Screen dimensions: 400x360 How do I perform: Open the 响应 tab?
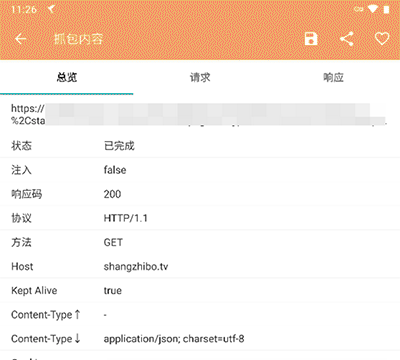point(333,77)
